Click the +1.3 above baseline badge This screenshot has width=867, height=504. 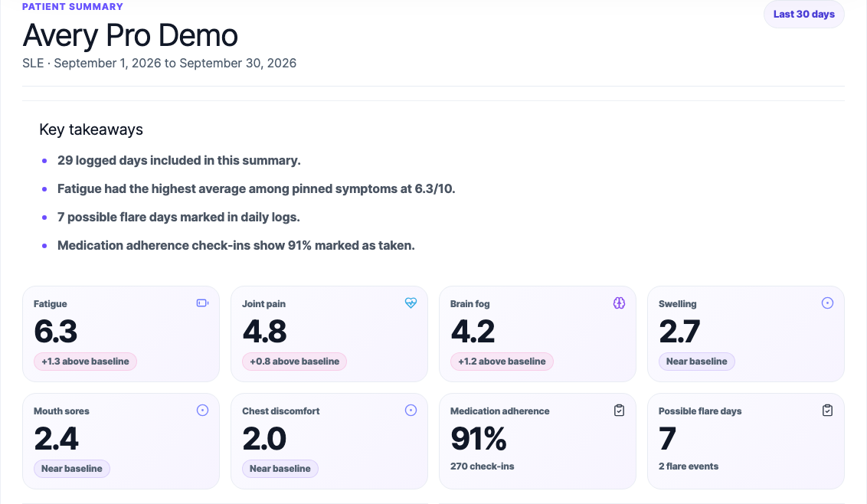coord(85,362)
